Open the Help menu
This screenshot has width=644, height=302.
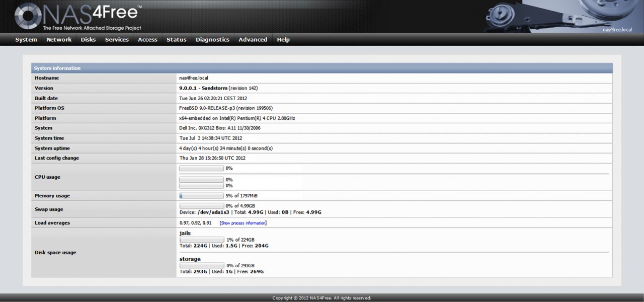click(283, 39)
